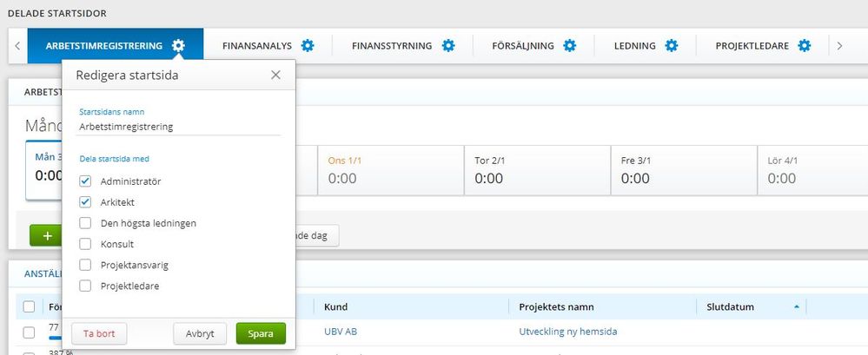
Task: Open the UBV AB customer link
Action: point(341,332)
